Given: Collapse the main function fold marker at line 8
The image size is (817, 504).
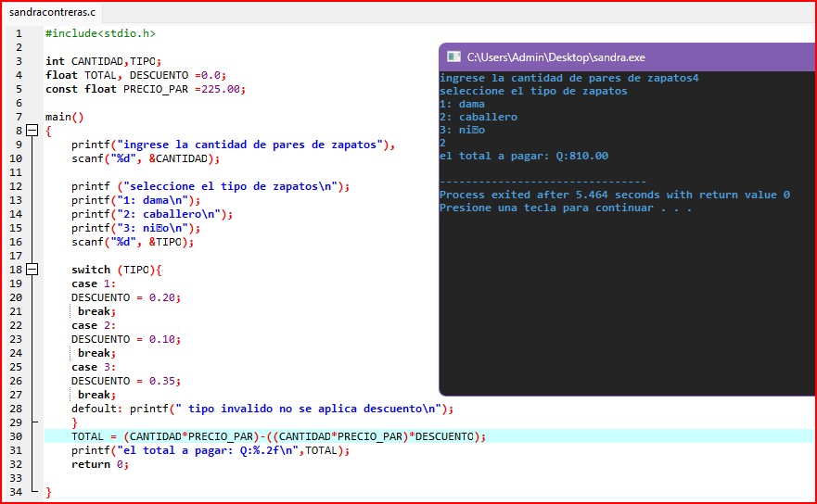Looking at the screenshot, I should coord(32,132).
